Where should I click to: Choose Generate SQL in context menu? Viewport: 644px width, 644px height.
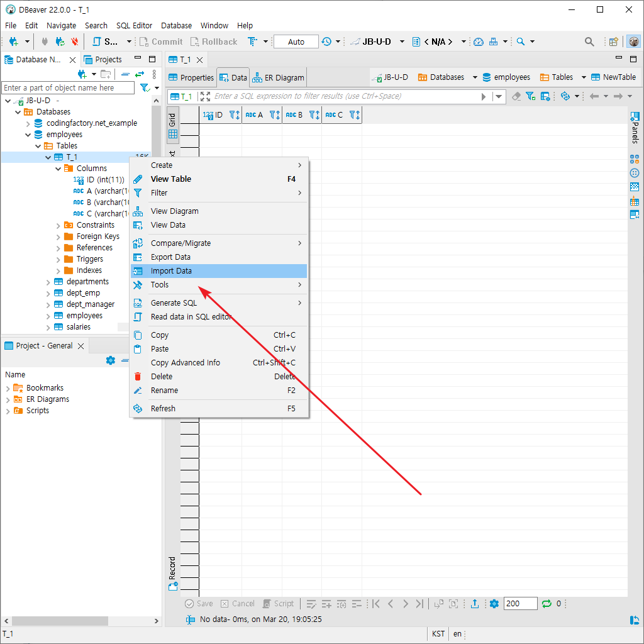[218, 303]
